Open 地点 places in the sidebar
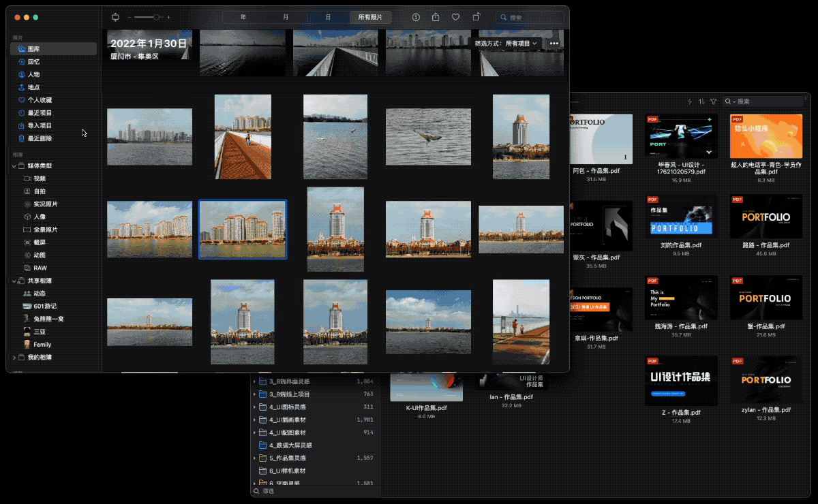 [x=53, y=87]
